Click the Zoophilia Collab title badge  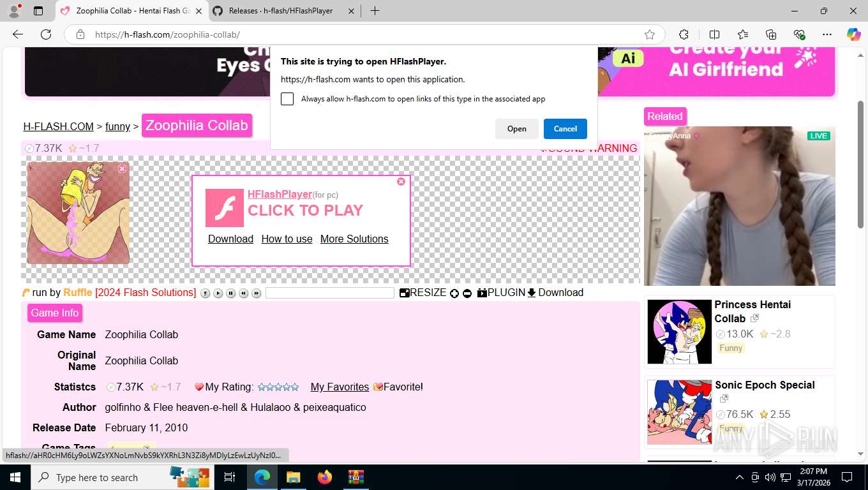pos(197,126)
